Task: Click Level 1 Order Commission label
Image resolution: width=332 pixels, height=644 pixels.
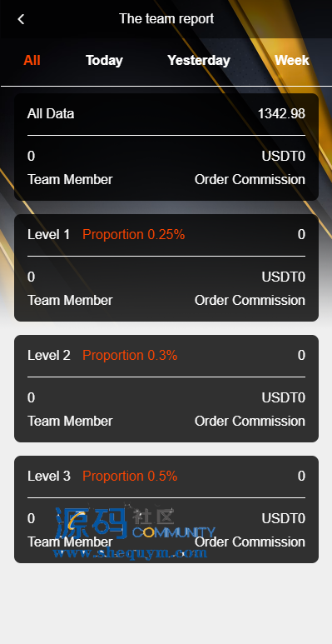Action: coord(250,300)
